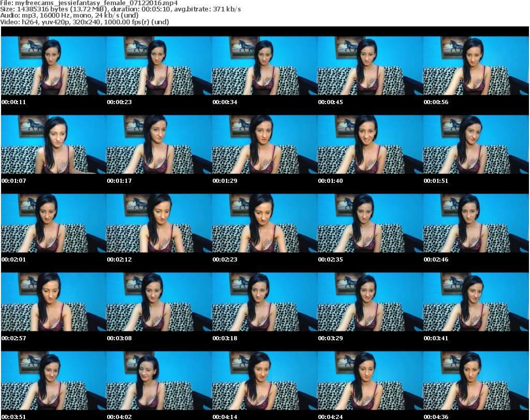Select the thumbnail frame at 00:01:17

[159, 144]
